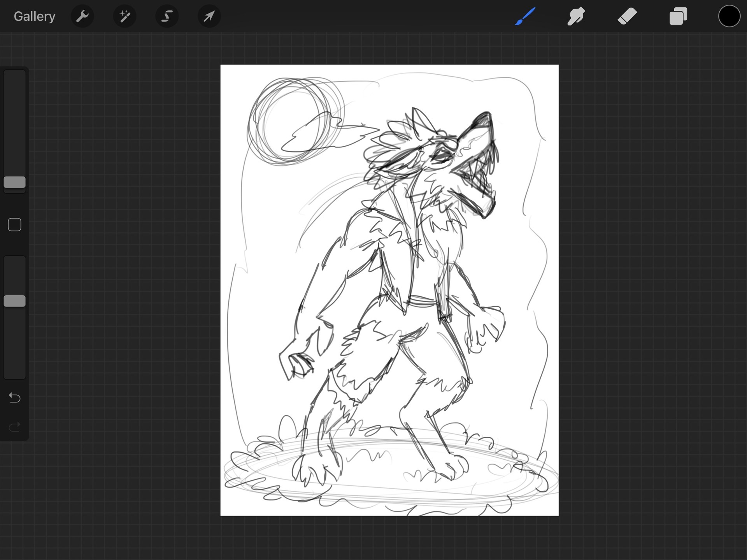This screenshot has width=747, height=560.
Task: Adjust the brush opacity slider handle
Action: pyautogui.click(x=14, y=301)
